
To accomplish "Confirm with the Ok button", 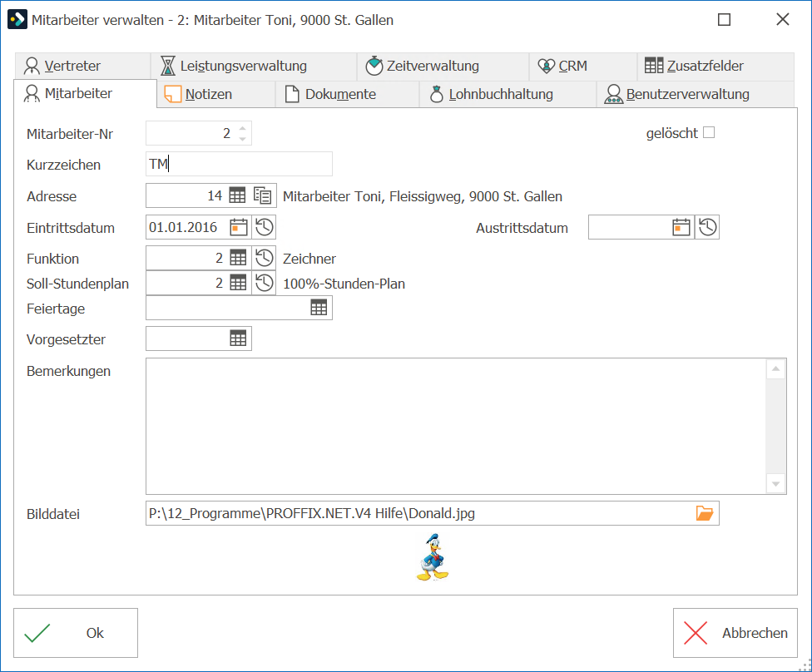I will pos(76,633).
